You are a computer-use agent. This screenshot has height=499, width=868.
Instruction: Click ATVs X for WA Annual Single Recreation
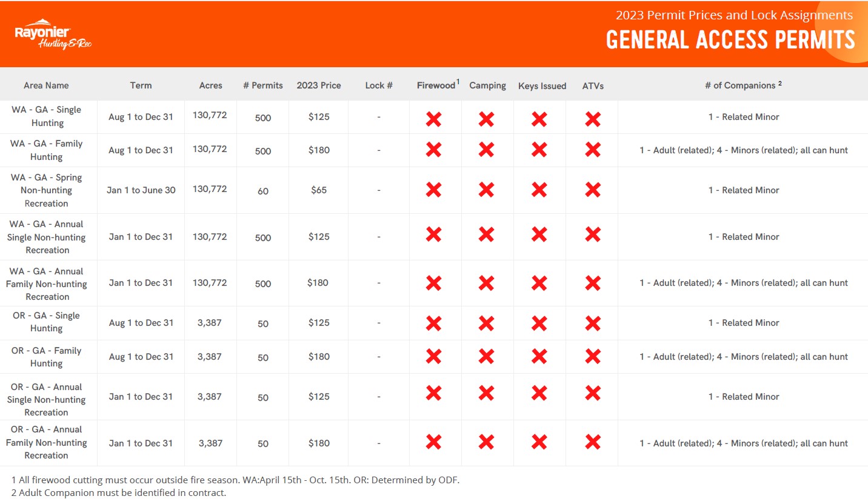click(593, 236)
